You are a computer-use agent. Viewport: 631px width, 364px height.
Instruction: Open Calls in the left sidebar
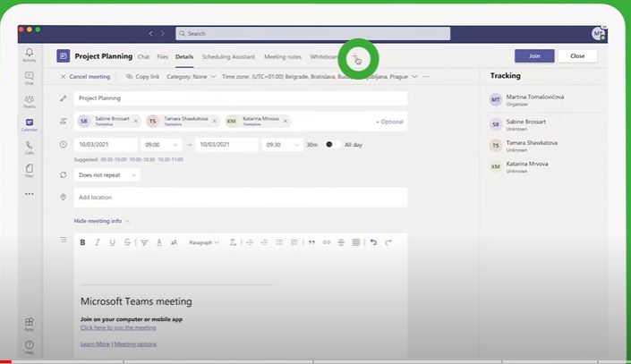click(30, 147)
